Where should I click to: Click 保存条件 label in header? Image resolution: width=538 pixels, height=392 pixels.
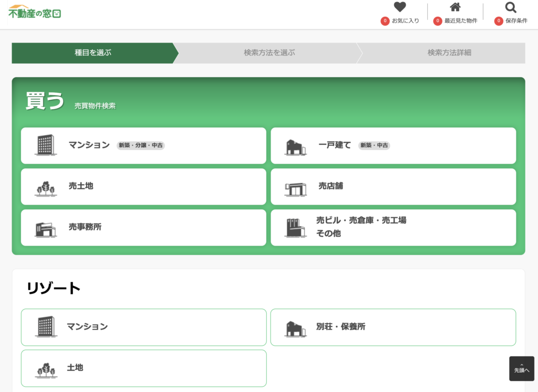click(516, 21)
